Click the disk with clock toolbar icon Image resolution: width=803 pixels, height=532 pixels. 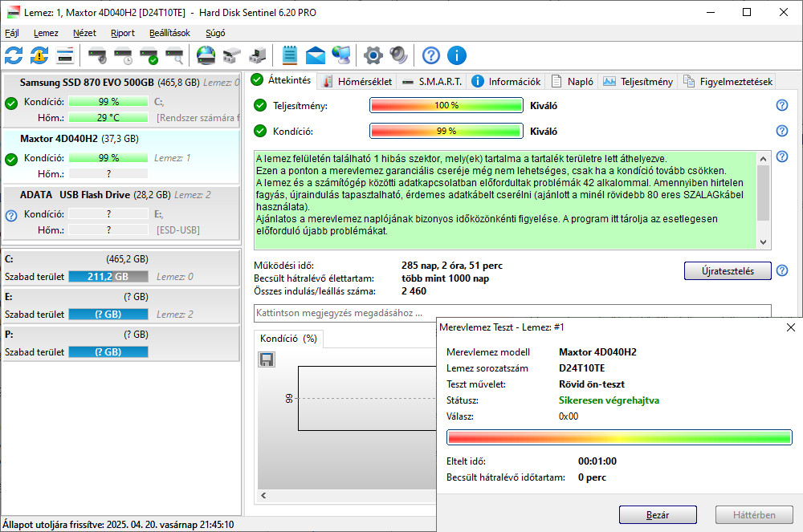tap(123, 55)
